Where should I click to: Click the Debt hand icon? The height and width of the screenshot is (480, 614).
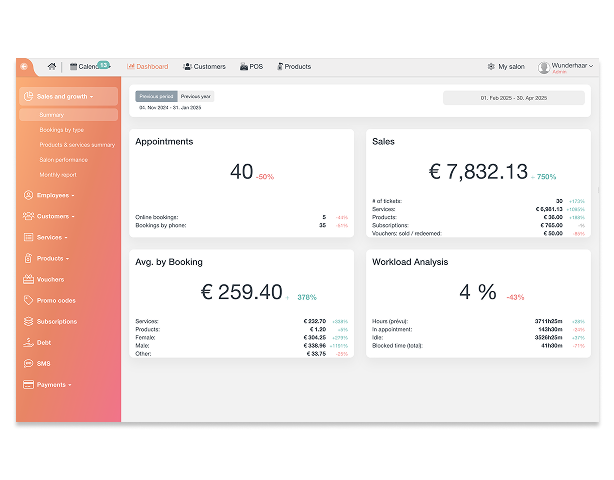click(28, 343)
